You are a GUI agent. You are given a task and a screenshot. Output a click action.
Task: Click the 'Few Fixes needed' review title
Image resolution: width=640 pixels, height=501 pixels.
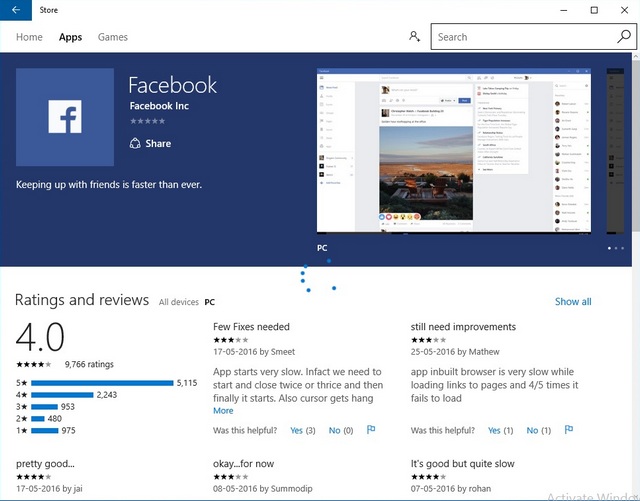click(251, 327)
